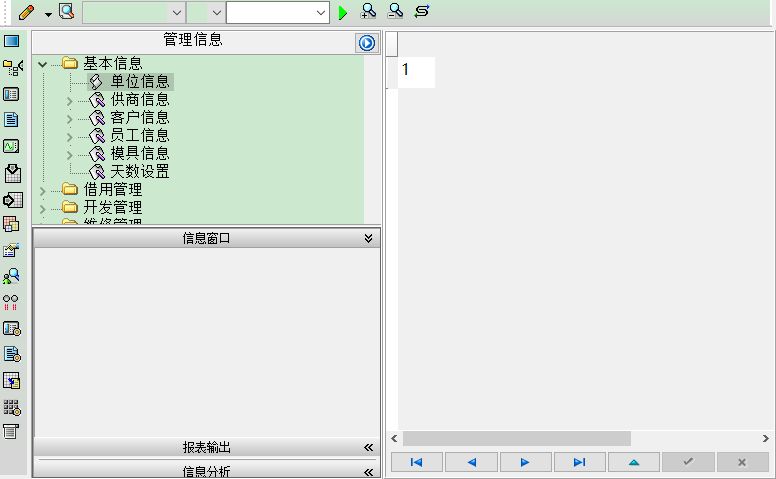The width and height of the screenshot is (776, 479).
Task: Click the magnifier with minus icon
Action: [395, 11]
